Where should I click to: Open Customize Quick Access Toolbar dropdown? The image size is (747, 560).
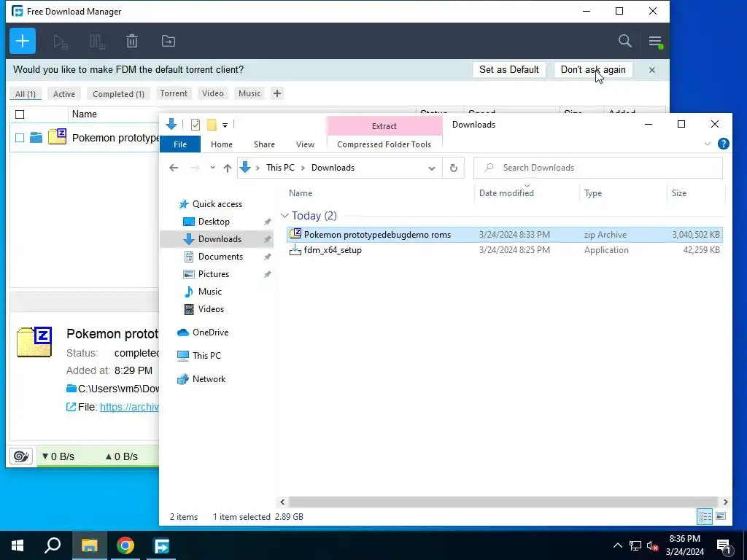(225, 125)
